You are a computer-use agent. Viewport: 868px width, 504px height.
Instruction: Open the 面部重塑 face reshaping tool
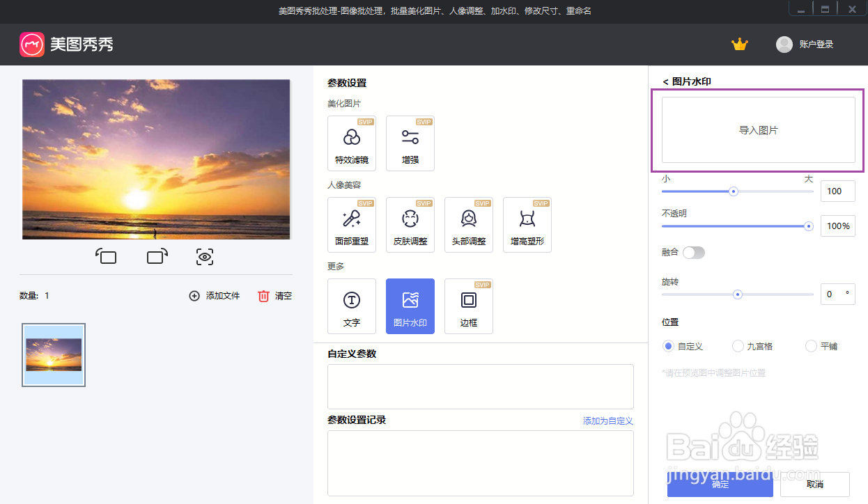[x=352, y=225]
